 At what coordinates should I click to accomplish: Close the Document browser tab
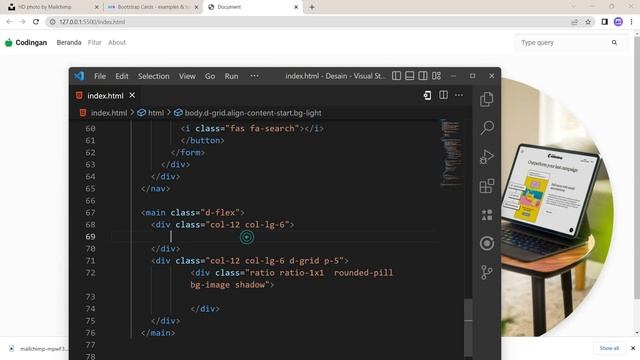click(x=296, y=7)
